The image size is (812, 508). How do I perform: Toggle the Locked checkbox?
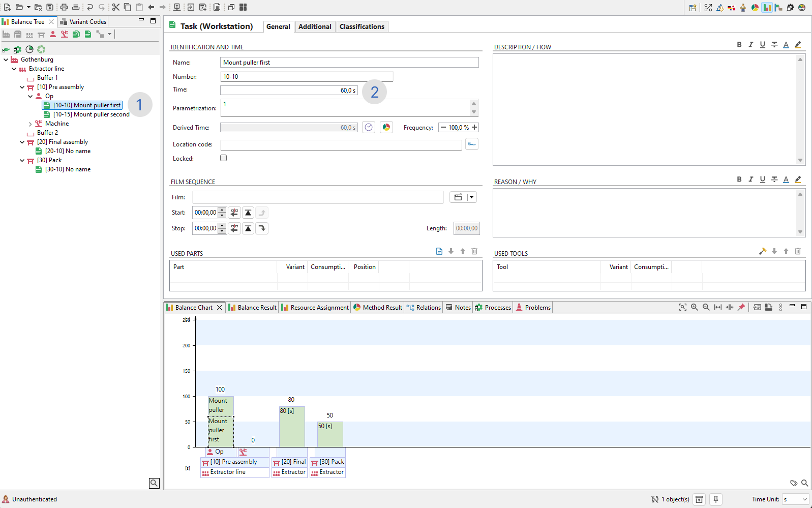[224, 158]
